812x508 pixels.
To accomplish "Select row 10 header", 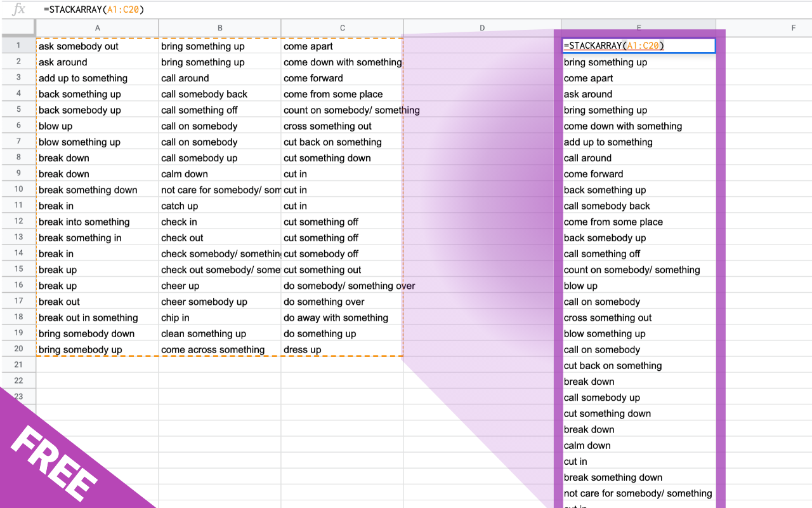I will 18,189.
